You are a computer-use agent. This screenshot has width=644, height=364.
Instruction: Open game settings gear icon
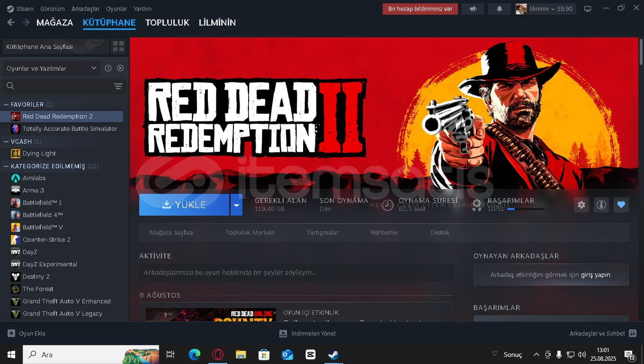[581, 205]
